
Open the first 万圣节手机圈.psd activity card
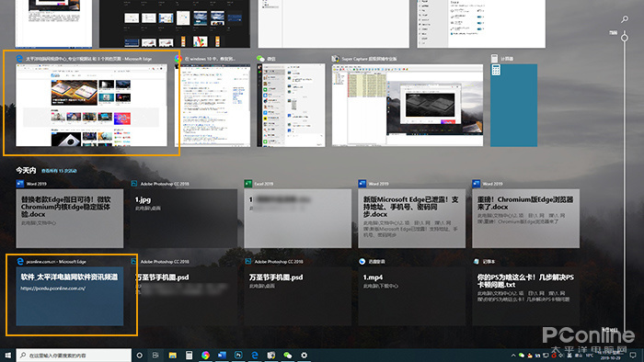pyautogui.click(x=184, y=297)
